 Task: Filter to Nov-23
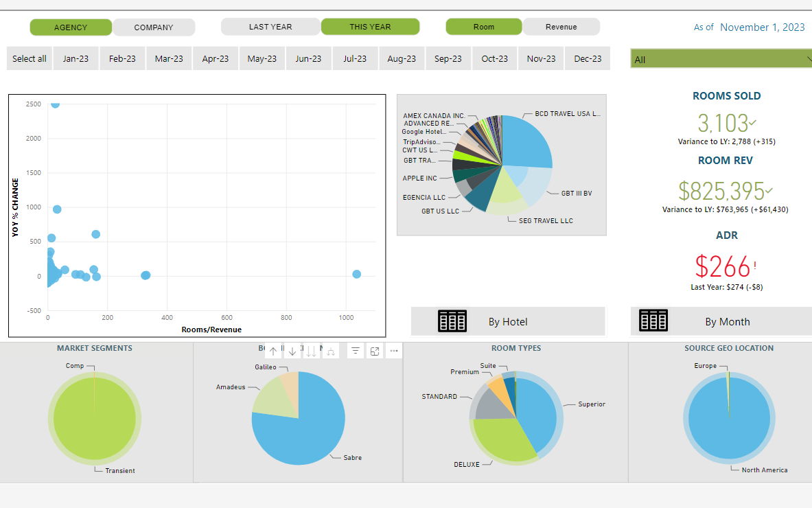pyautogui.click(x=541, y=58)
